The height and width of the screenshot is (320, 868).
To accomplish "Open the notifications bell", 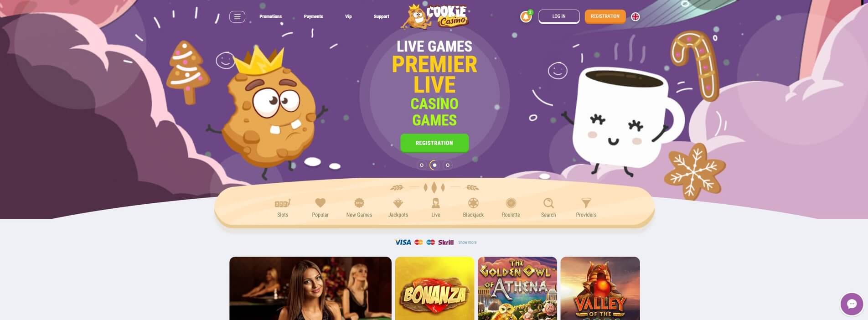I will [526, 17].
